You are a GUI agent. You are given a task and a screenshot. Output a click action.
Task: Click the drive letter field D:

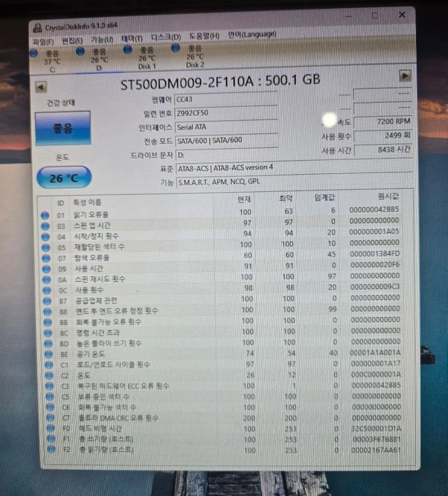coord(227,155)
